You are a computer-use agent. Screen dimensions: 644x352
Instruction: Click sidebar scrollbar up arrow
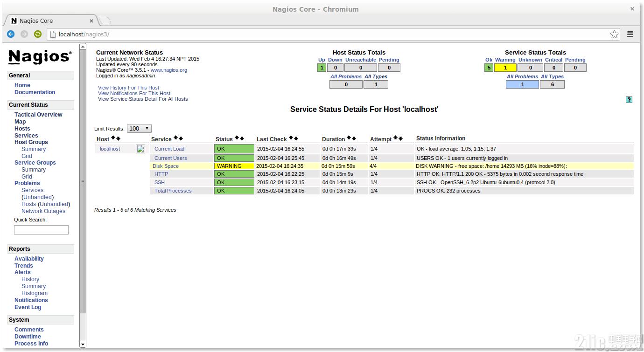(83, 46)
